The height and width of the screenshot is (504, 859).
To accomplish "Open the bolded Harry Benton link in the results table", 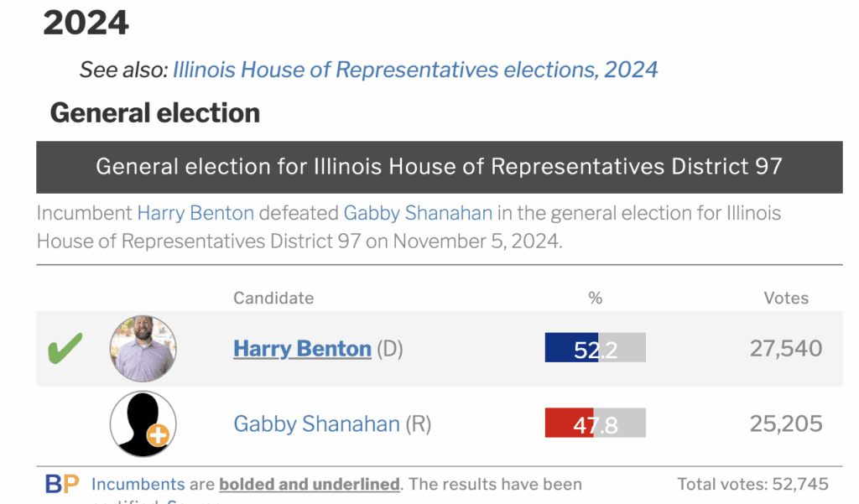I will coord(302,349).
